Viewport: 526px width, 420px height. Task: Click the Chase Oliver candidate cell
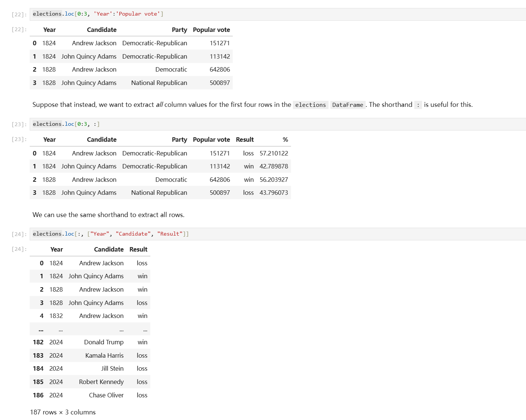106,395
